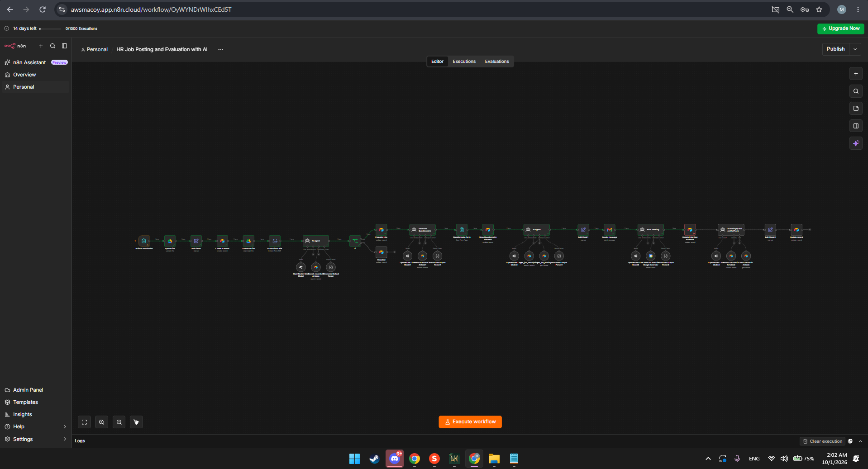Screen dimensions: 868x469
Task: Add a sticky note to canvas
Action: click(x=856, y=109)
